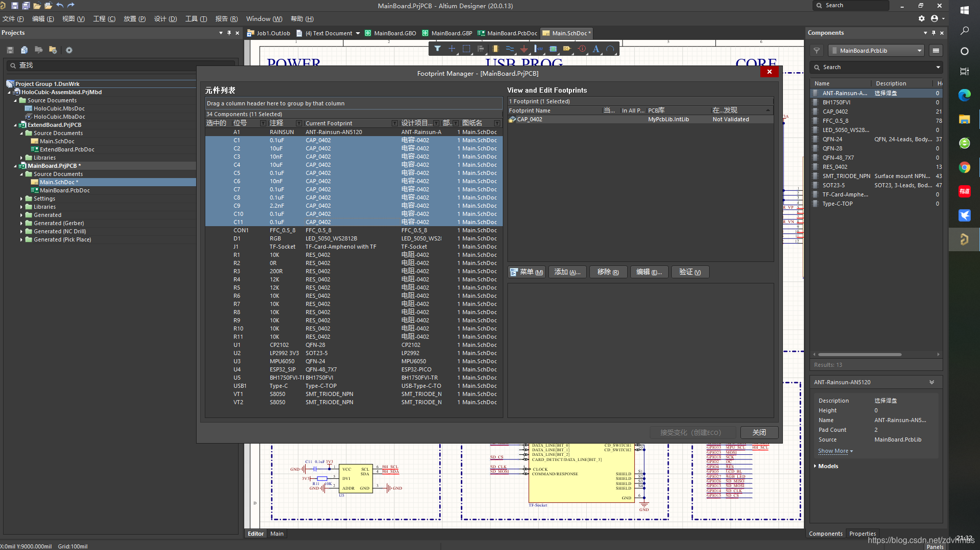Click the Projects panel settings gear
The image size is (980, 550).
pos(69,50)
